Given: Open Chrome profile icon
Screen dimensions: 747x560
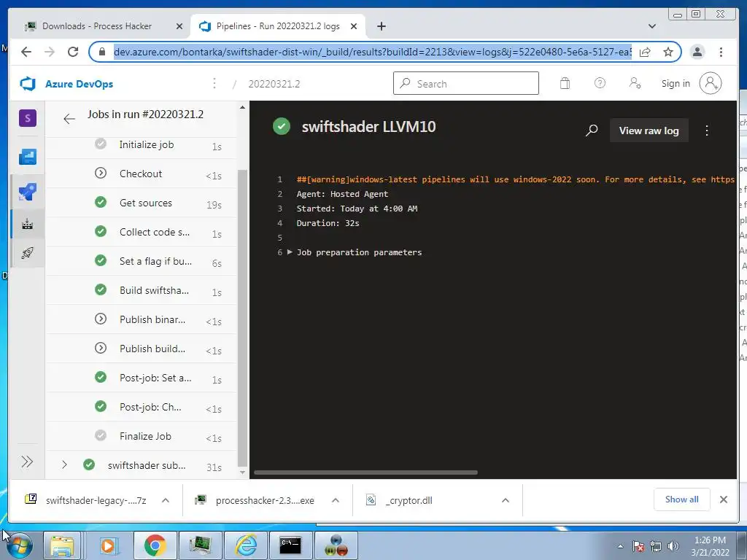Looking at the screenshot, I should click(x=697, y=52).
